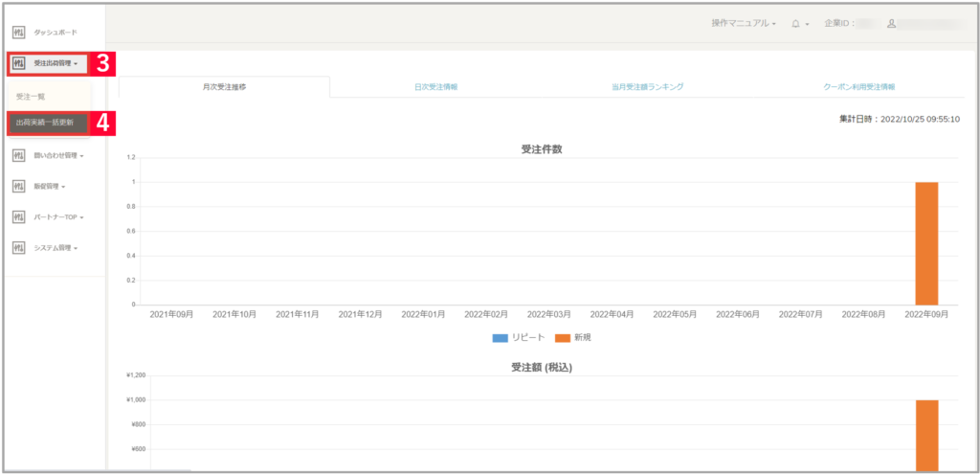The width and height of the screenshot is (980, 475).
Task: Expand the システム管理 menu
Action: point(56,248)
